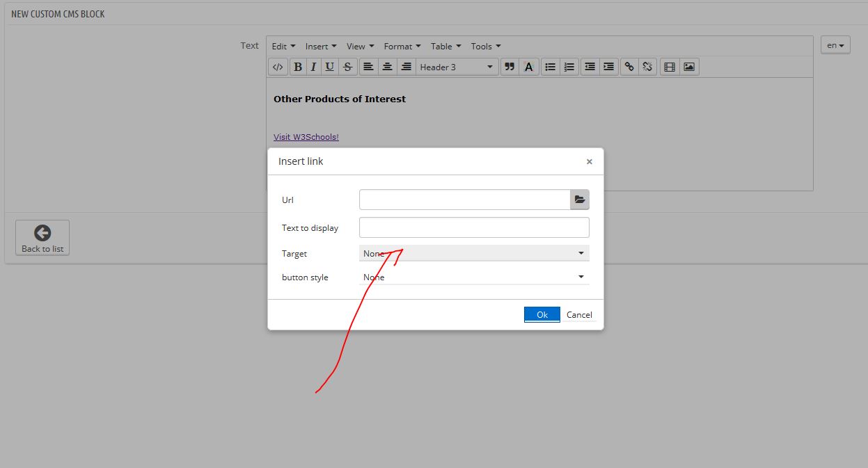Open the Header 3 format dropdown
The height and width of the screenshot is (468, 868).
(457, 67)
